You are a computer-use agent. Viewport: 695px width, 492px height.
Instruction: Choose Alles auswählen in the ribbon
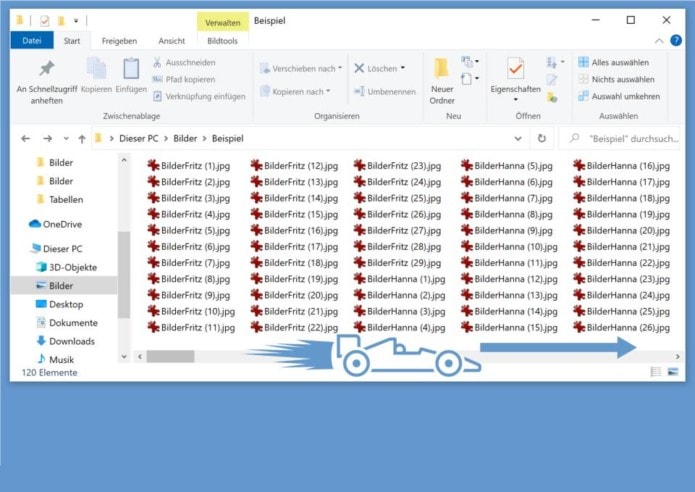coord(618,62)
